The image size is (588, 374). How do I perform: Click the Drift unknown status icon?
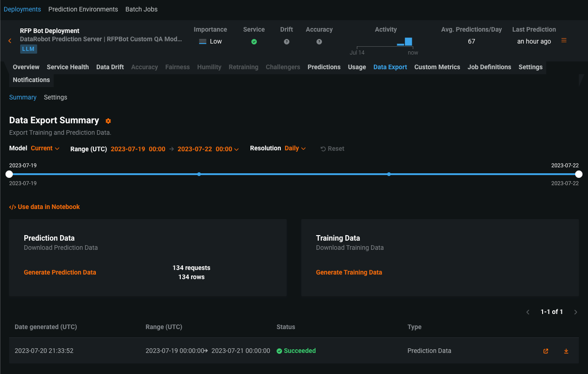pos(286,42)
